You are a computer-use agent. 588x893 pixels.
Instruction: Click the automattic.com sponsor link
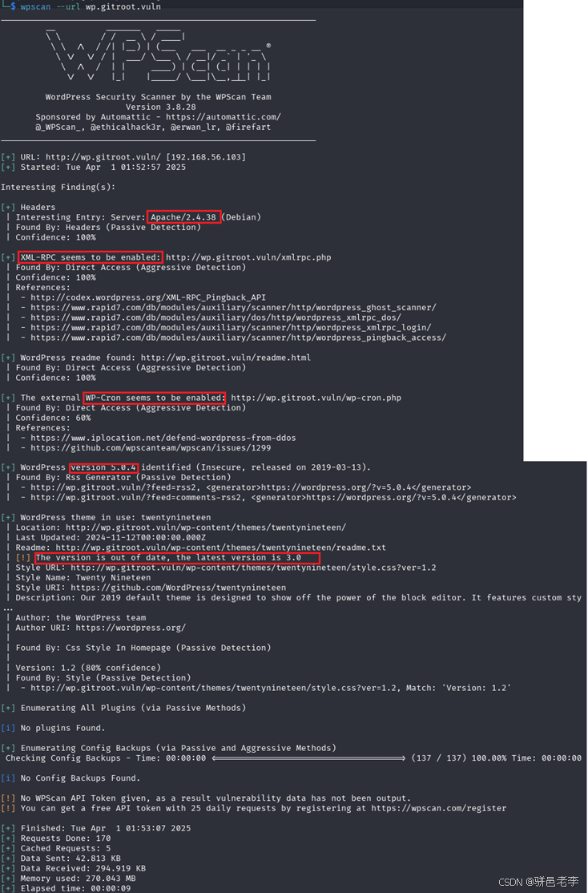pyautogui.click(x=224, y=117)
